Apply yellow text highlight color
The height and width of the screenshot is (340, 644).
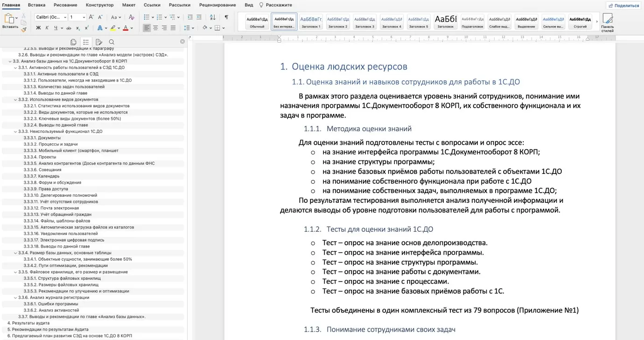112,28
